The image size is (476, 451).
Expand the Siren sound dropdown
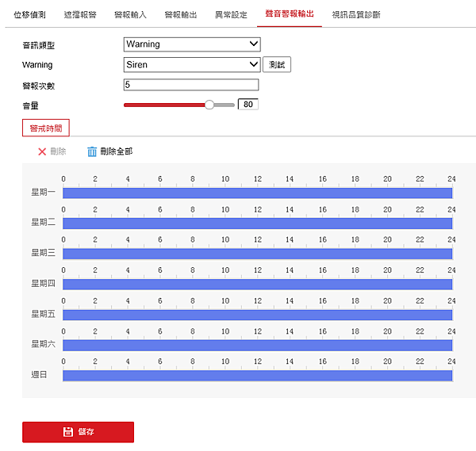tap(192, 65)
